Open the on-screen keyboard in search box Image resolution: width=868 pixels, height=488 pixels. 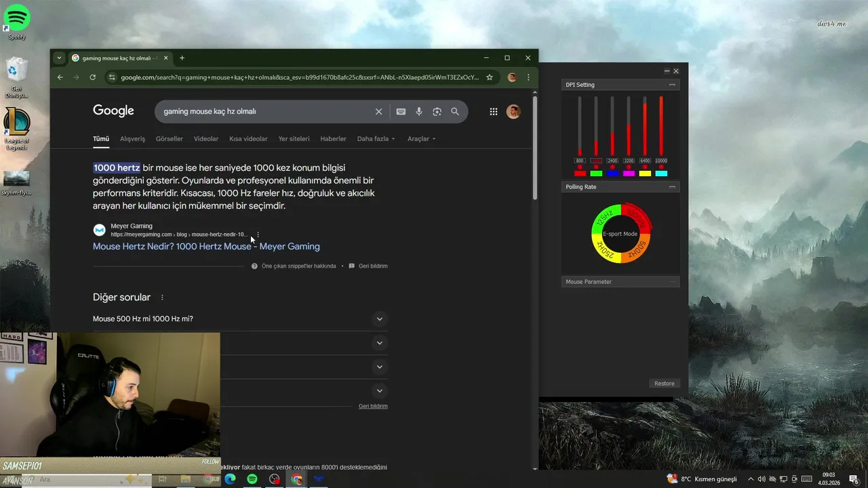(x=401, y=112)
